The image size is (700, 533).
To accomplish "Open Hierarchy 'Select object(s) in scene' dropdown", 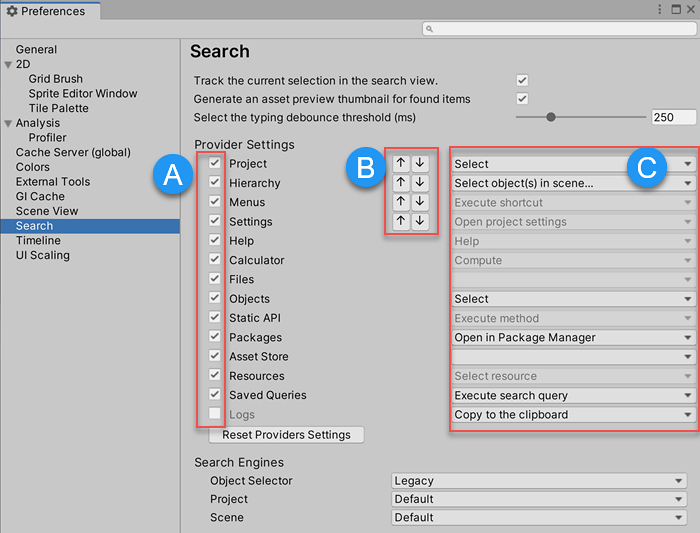I will click(x=573, y=183).
